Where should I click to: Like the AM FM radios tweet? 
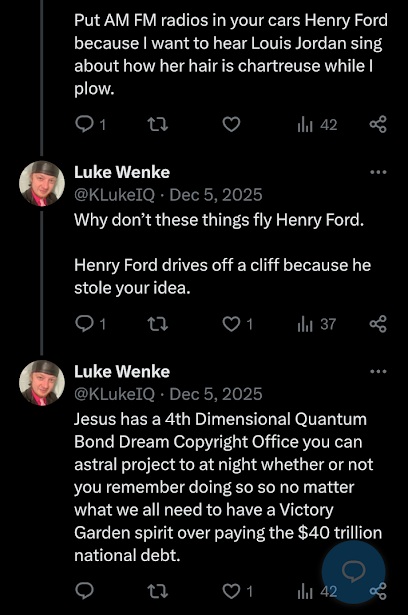click(x=231, y=125)
